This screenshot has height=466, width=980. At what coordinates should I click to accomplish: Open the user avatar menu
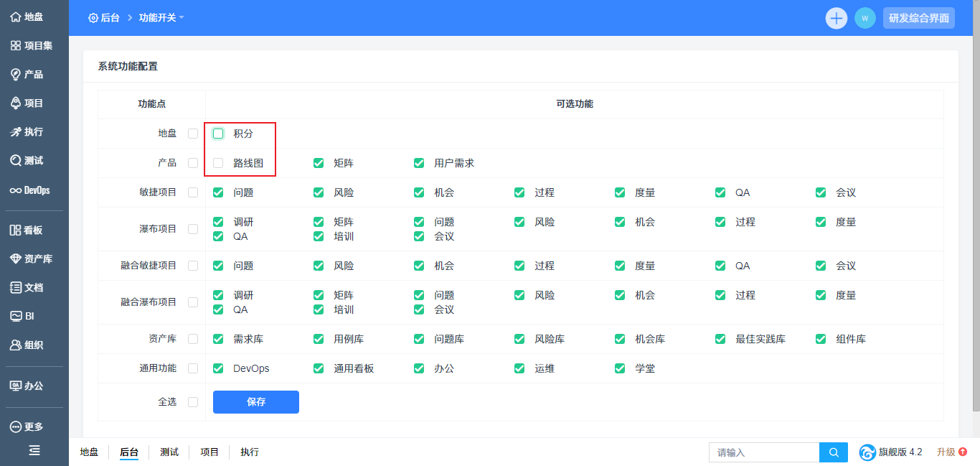[864, 18]
